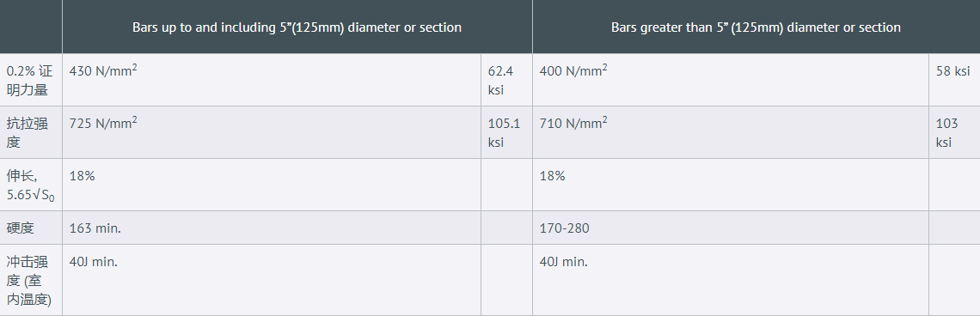The height and width of the screenshot is (316, 980).
Task: Click the 725 N/mm² tensile strength value
Action: click(x=103, y=123)
